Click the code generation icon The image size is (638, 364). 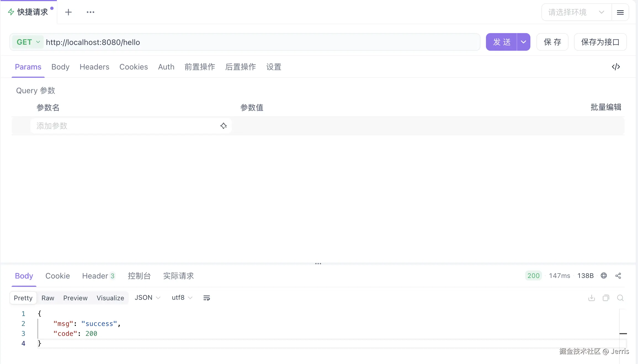coord(616,67)
